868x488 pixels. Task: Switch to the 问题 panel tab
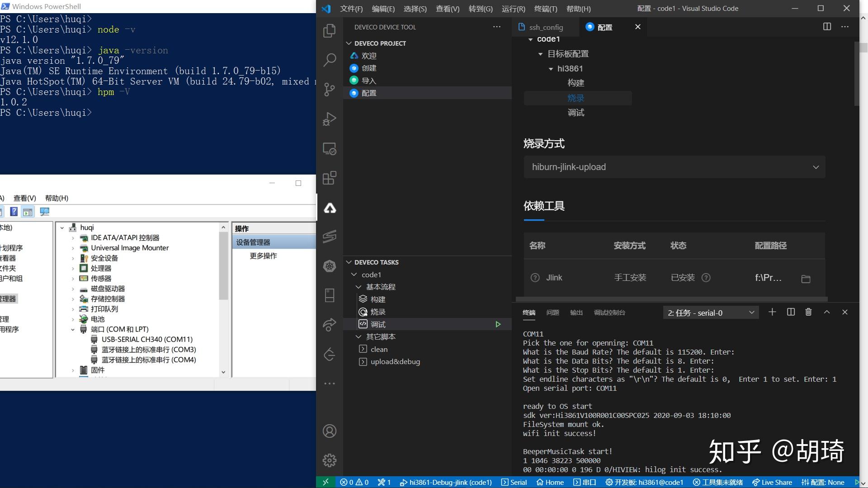pos(552,313)
